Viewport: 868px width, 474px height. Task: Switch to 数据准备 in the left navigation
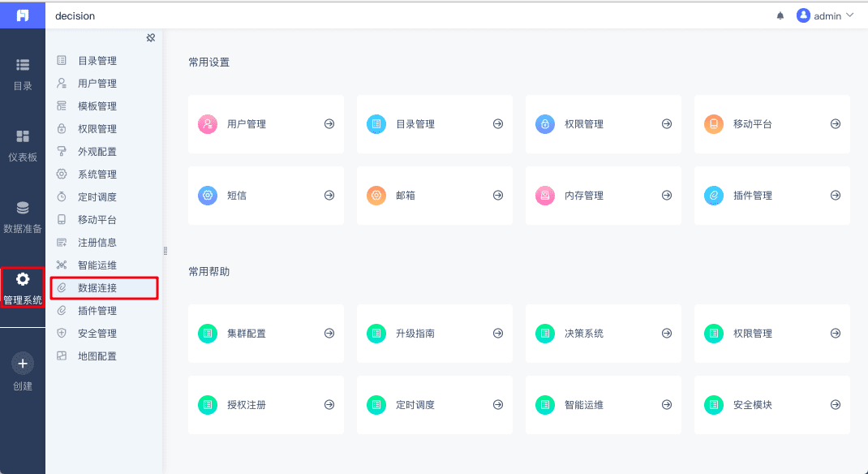pyautogui.click(x=23, y=217)
